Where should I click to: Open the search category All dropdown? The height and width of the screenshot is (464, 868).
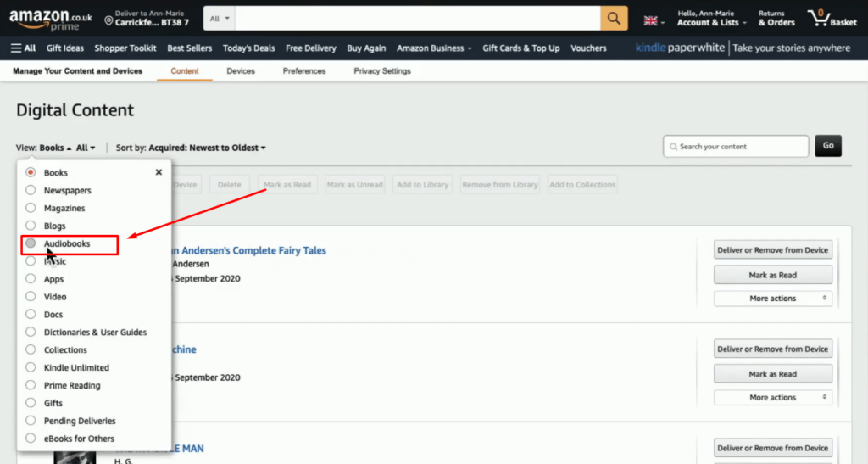[x=220, y=19]
